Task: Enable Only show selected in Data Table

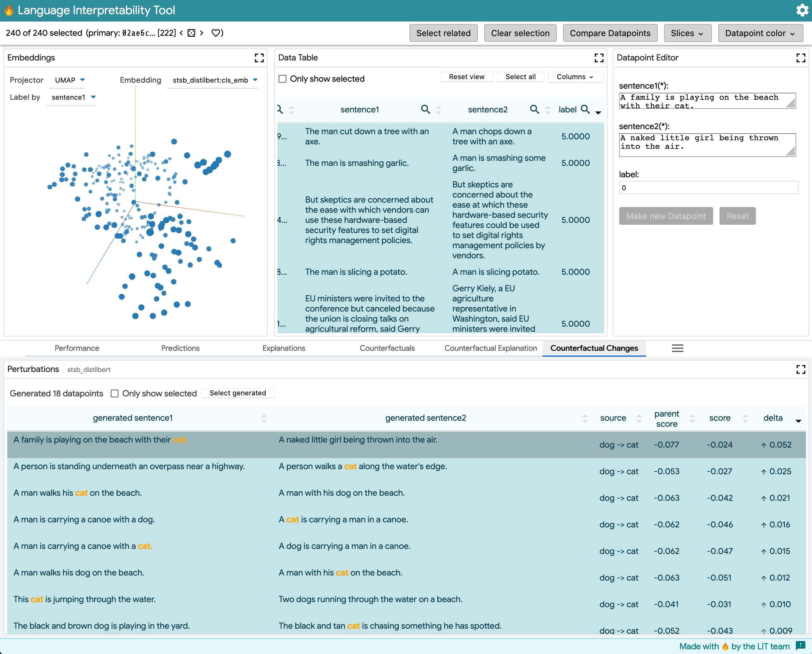Action: [x=282, y=79]
